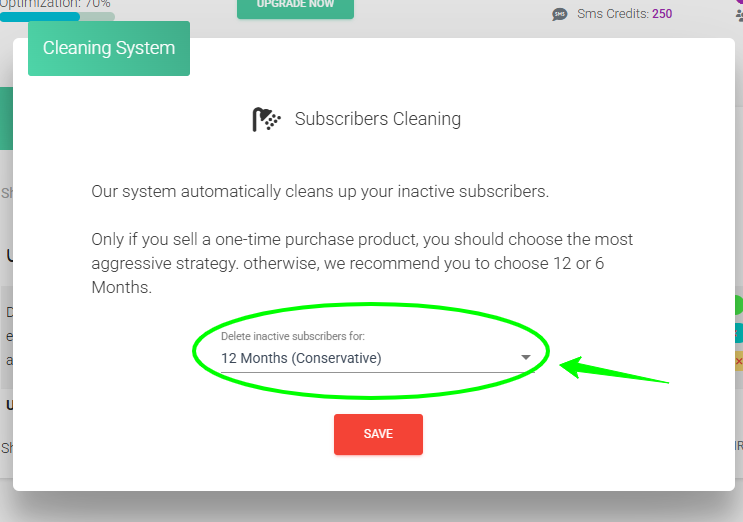Screen dimensions: 743x522
Task: Click the Subscribers Cleaning heading
Action: point(377,119)
